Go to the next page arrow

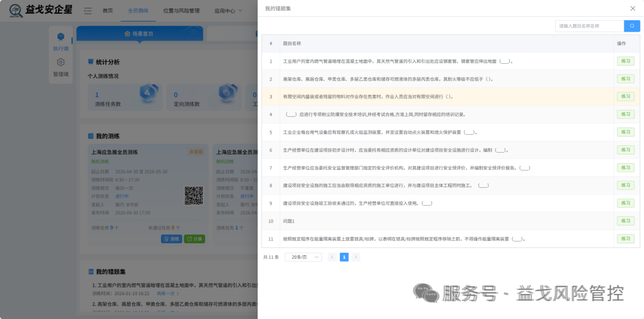[356, 257]
